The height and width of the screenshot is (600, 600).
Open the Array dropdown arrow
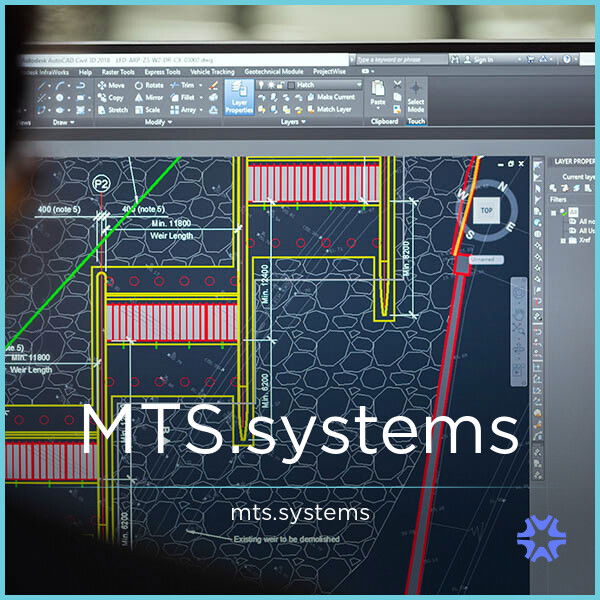click(201, 110)
